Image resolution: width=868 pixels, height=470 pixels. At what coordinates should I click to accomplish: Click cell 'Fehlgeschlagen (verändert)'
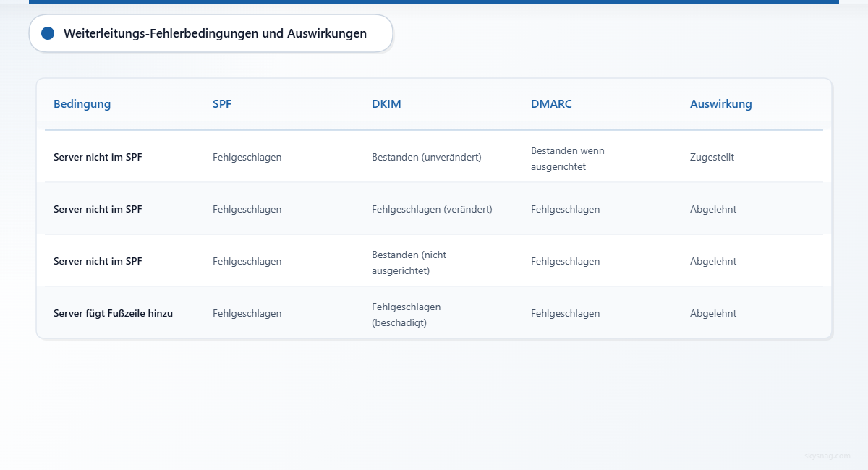click(x=432, y=209)
